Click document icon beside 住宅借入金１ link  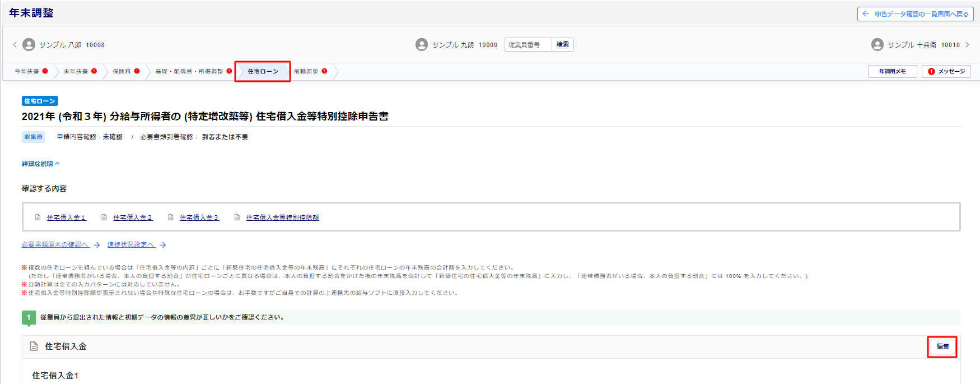coord(38,218)
